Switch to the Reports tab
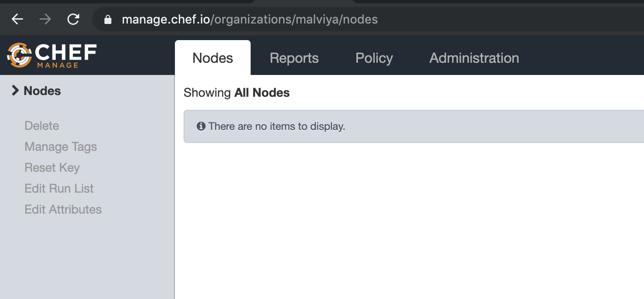 (294, 58)
